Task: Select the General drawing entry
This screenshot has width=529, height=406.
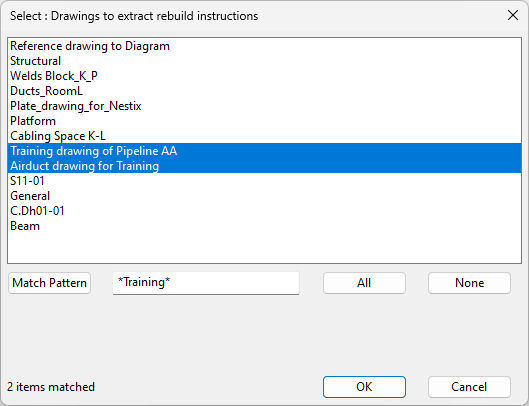Action: [x=264, y=196]
